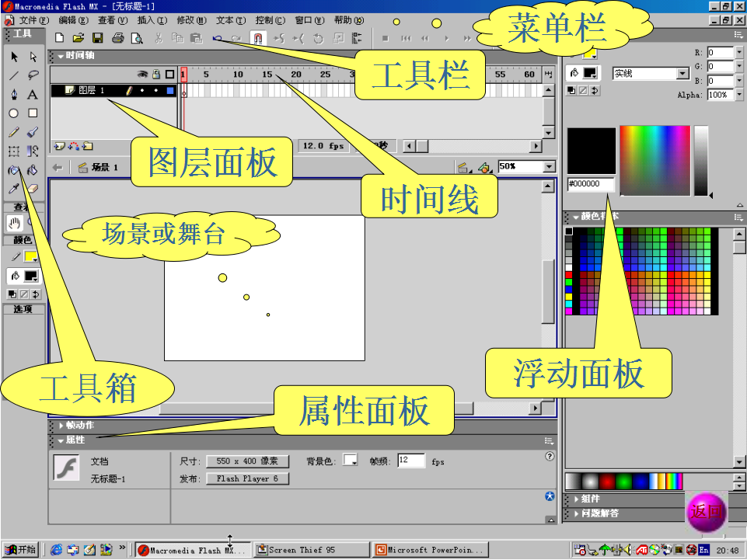Toggle lock all layers padlock icon
Viewport: 747px width, 560px height.
155,74
